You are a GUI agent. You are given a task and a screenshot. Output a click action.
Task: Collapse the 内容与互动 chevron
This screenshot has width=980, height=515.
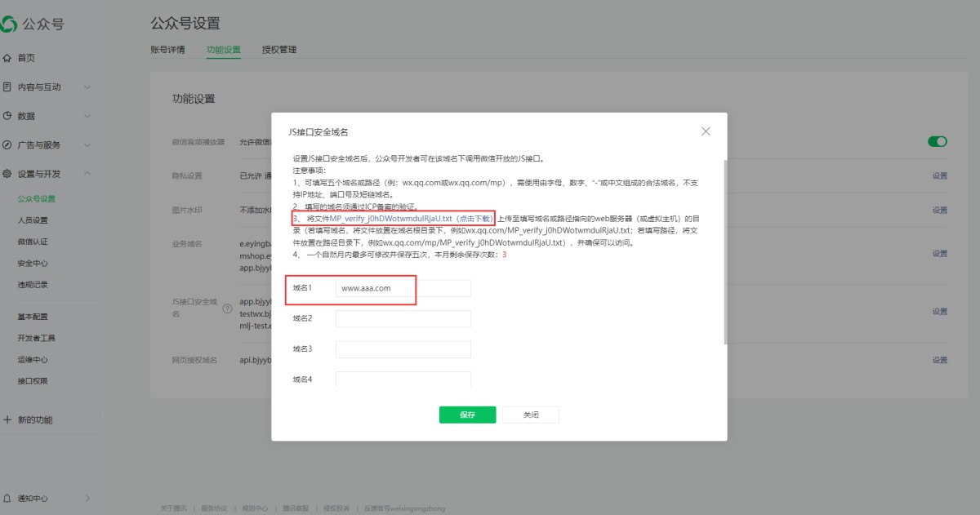click(87, 87)
